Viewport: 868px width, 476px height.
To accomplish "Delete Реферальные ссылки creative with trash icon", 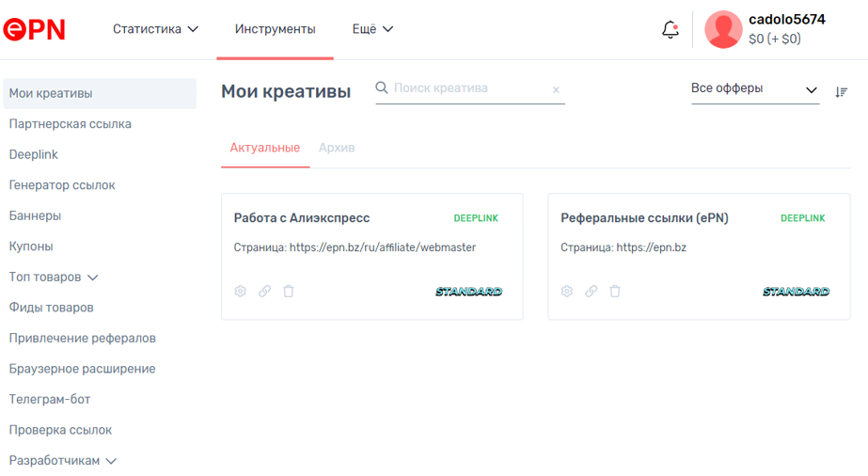I will (615, 291).
